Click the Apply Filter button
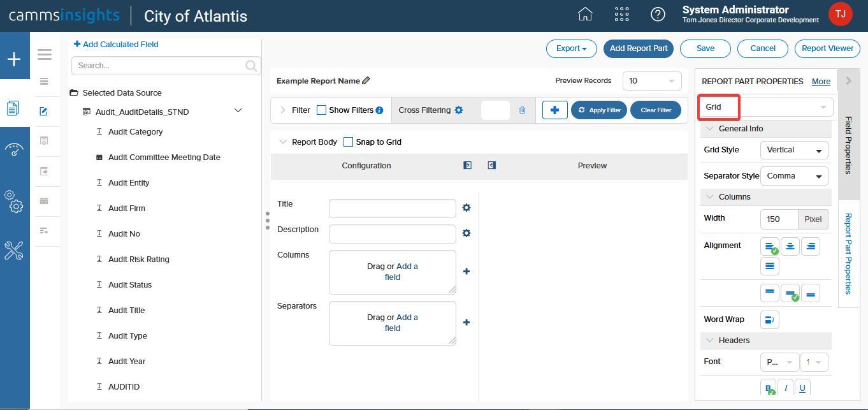The width and height of the screenshot is (868, 410). (599, 110)
